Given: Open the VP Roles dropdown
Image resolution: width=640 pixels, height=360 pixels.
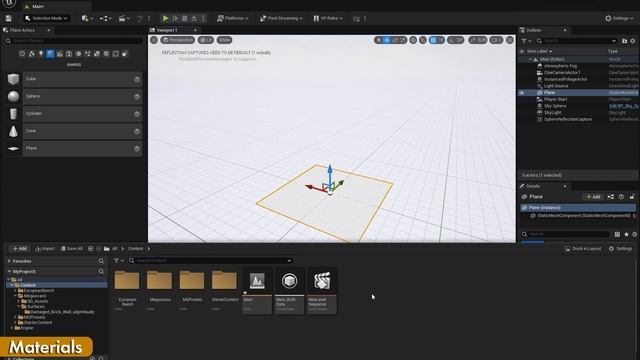Looking at the screenshot, I should pos(328,18).
